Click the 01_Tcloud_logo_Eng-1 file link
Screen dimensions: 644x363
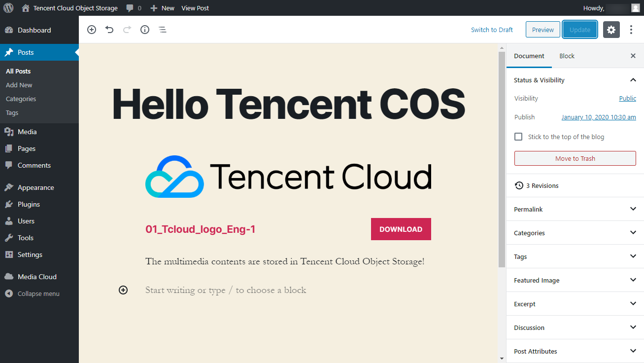(201, 229)
